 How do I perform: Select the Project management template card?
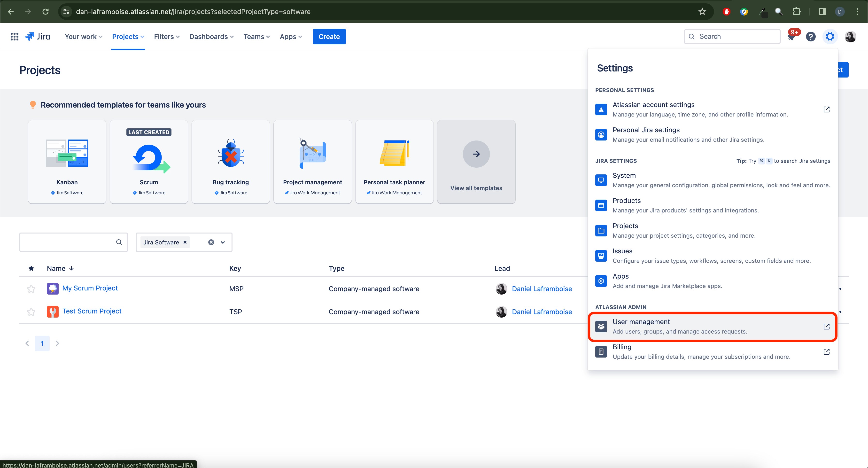point(313,162)
